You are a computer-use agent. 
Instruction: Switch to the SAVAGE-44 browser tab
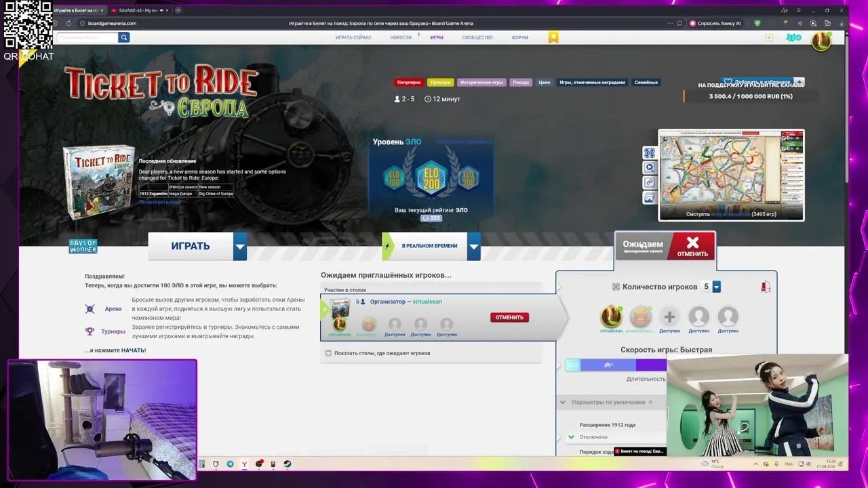tap(138, 10)
